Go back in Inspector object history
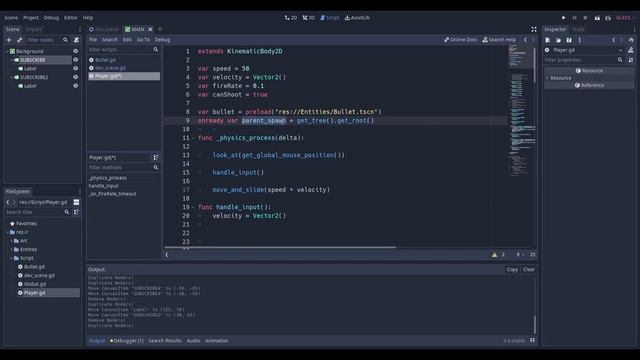The width and height of the screenshot is (640, 360). (613, 40)
